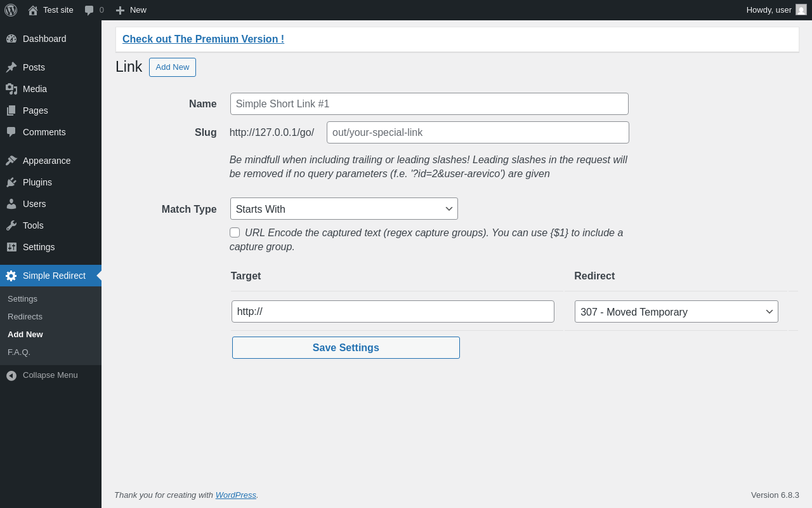Click the WordPress logo icon
The width and height of the screenshot is (812, 508).
click(11, 10)
